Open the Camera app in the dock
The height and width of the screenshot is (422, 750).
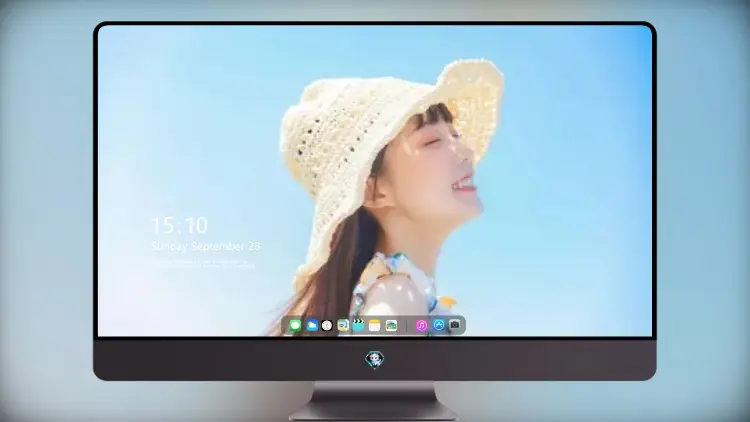[x=454, y=325]
